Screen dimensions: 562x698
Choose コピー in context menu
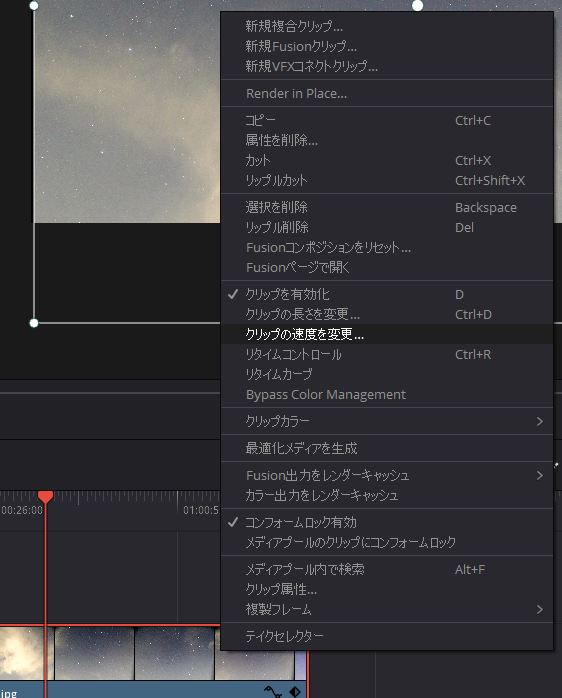(x=387, y=120)
